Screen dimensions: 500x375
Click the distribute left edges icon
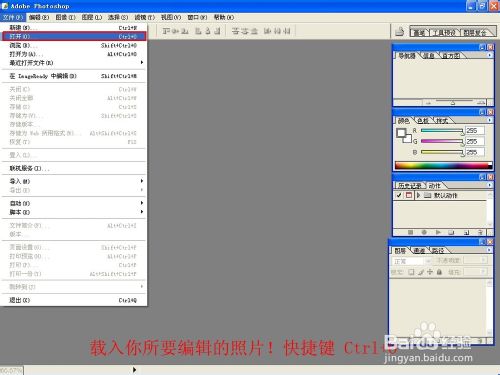267,31
